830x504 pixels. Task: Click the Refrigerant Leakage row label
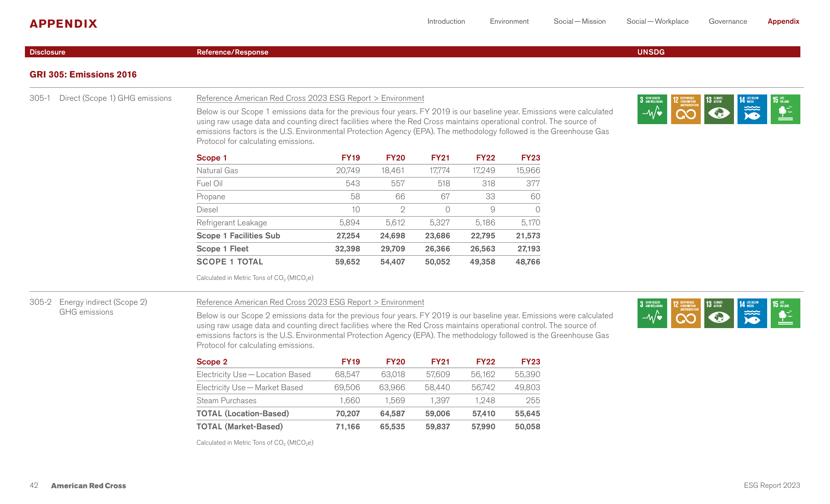[232, 223]
